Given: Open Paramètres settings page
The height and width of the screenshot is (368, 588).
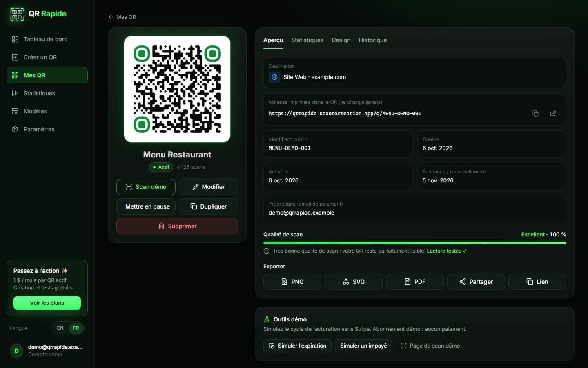Looking at the screenshot, I should 47,129.
